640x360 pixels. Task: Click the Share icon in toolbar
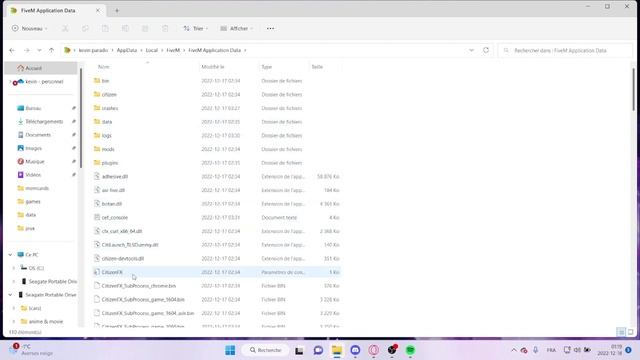[145, 29]
